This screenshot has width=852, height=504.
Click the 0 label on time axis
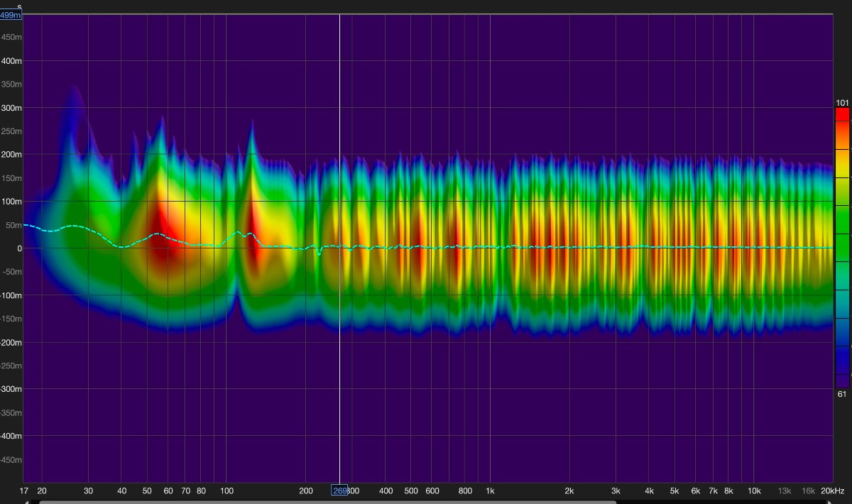click(x=18, y=248)
